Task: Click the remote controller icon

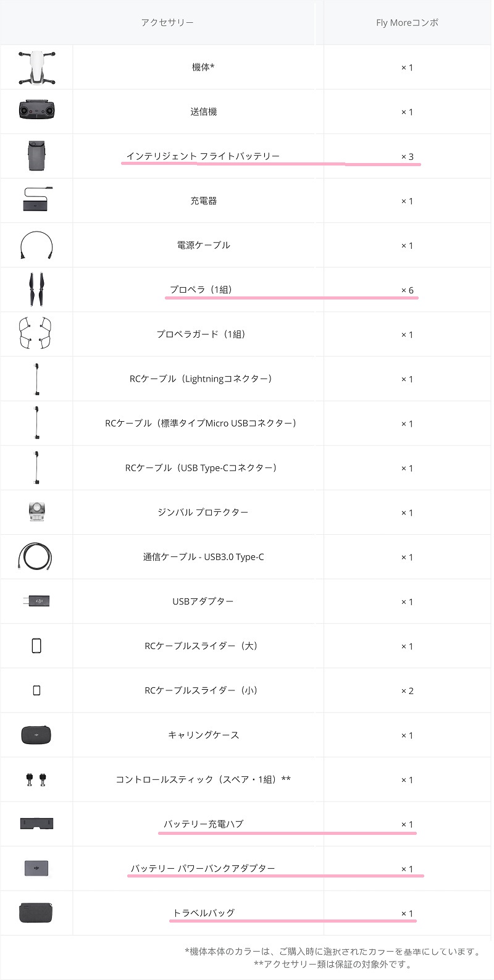Action: tap(36, 111)
